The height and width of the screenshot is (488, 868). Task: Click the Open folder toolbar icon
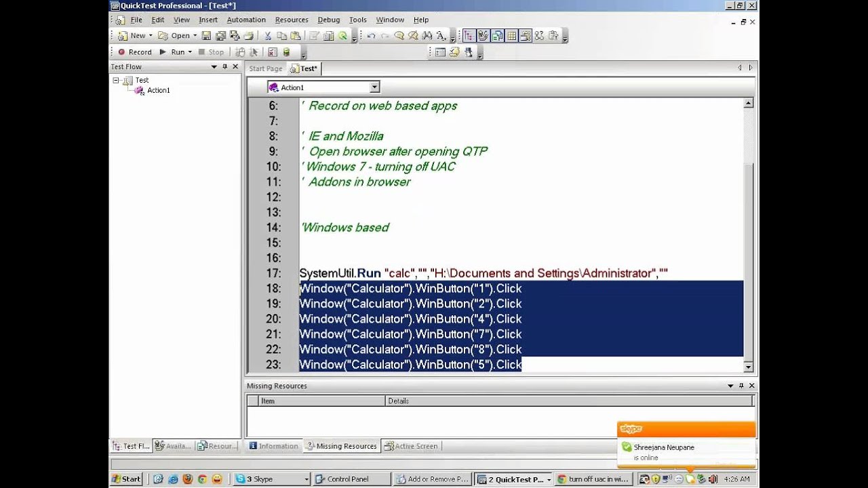tap(163, 35)
